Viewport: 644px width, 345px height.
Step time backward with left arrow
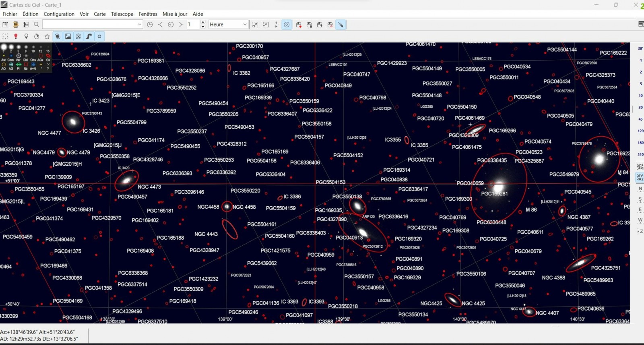click(161, 25)
